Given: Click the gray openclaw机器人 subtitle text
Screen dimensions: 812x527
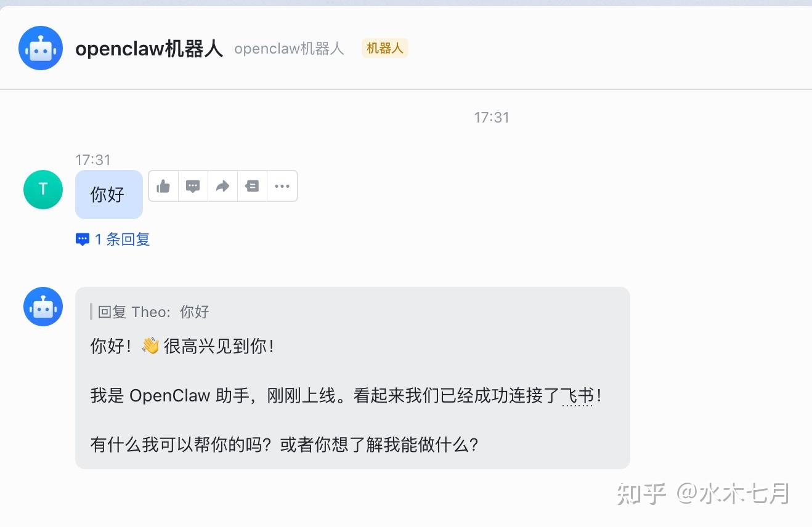Looking at the screenshot, I should (289, 49).
